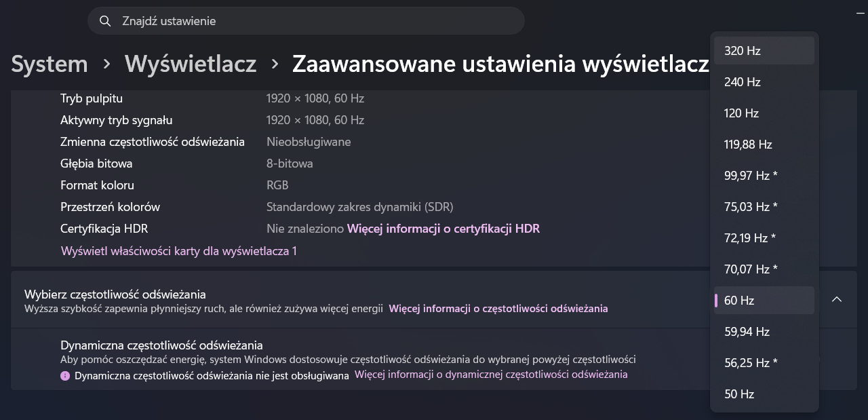Click the search magnifier icon

pyautogui.click(x=105, y=21)
